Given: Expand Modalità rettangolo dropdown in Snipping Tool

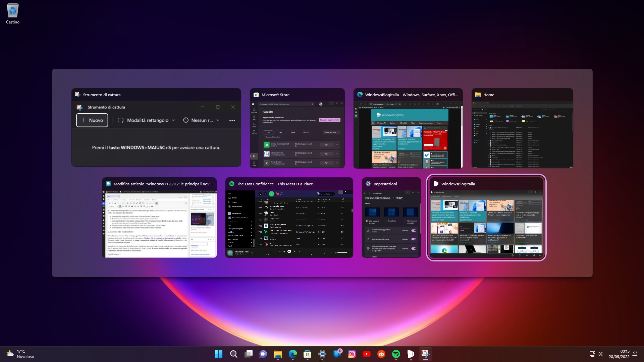Looking at the screenshot, I should tap(147, 120).
